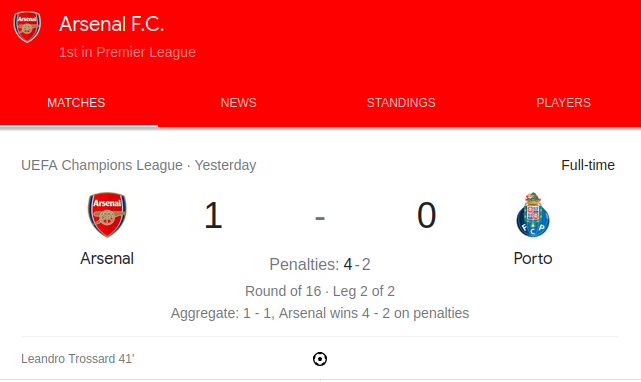Click the Arsenal crest in the header
641x382 pixels.
[27, 27]
